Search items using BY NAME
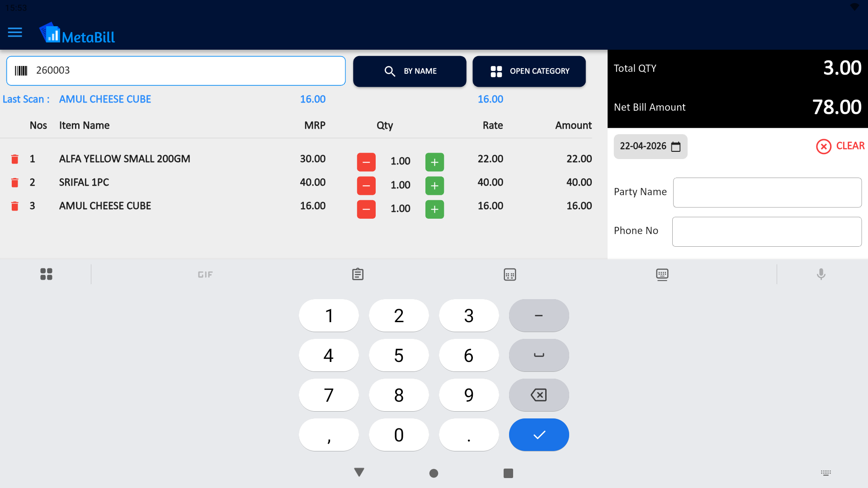 point(410,71)
